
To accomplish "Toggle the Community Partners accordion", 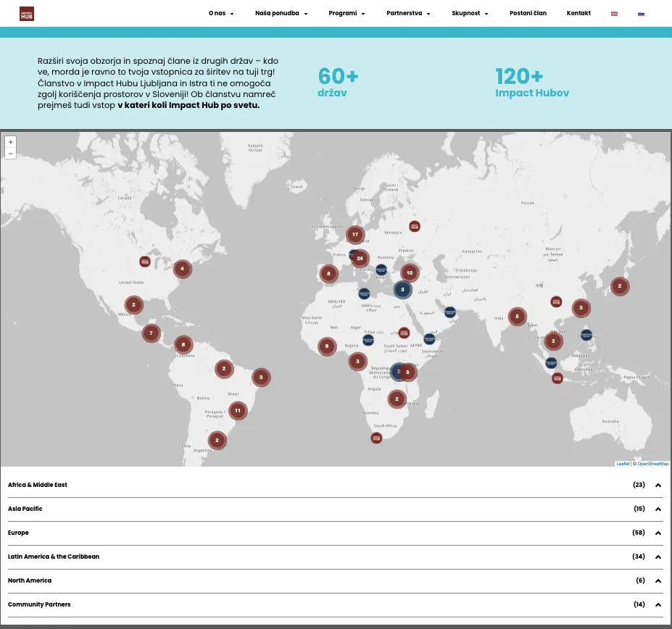I will pos(336,604).
